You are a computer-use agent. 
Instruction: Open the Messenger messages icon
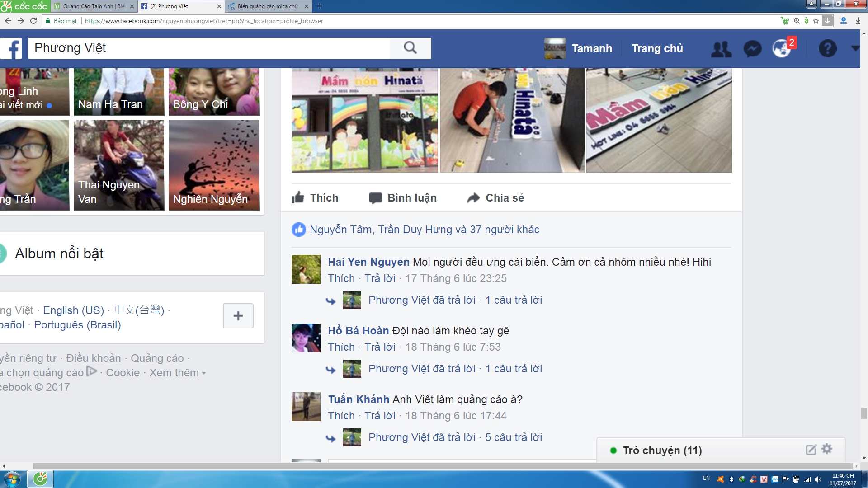[x=752, y=49]
